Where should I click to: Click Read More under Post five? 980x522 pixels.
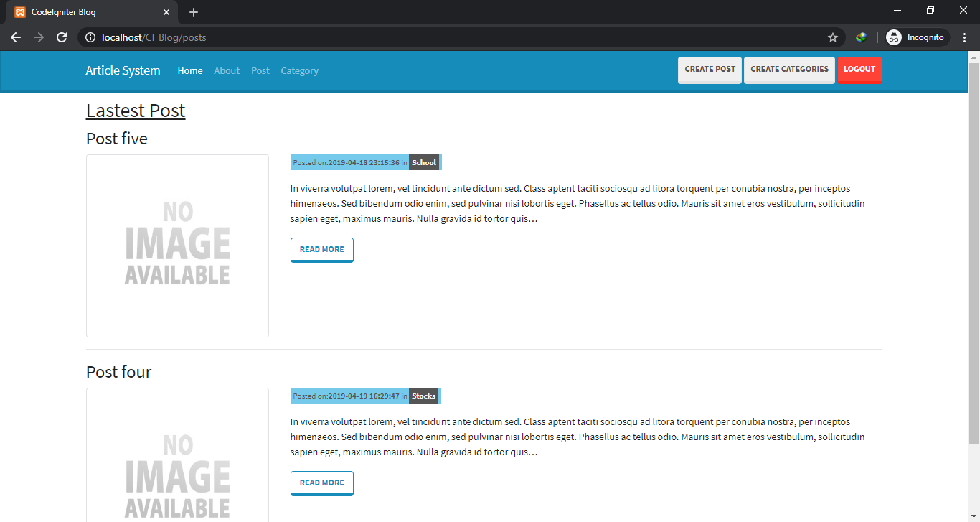pos(321,249)
